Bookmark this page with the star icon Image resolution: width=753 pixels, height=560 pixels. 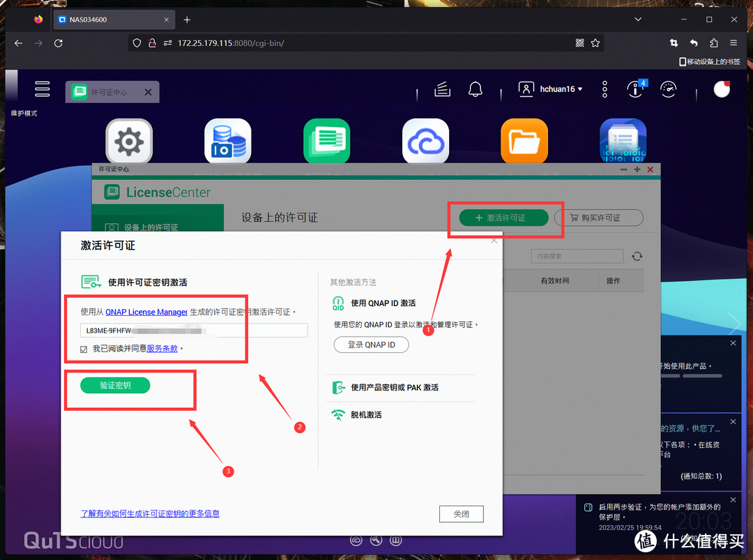[x=595, y=43]
